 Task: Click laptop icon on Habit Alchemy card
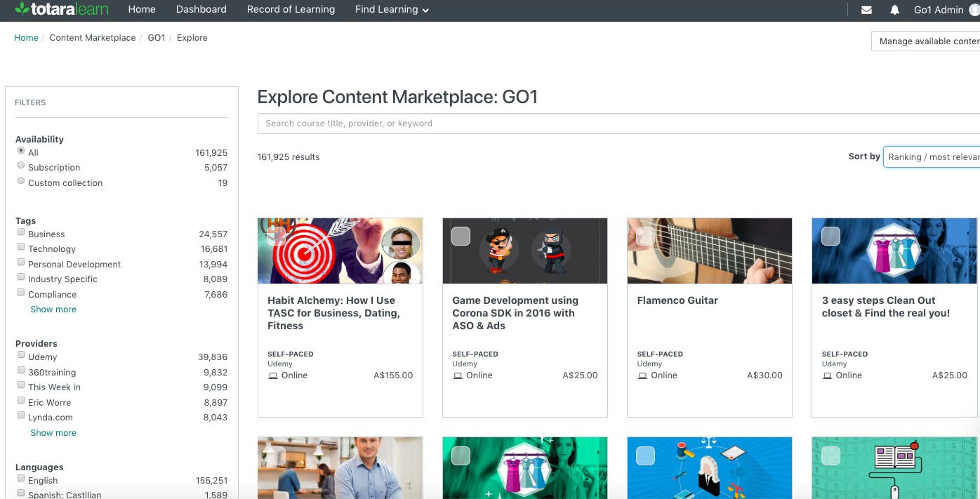273,375
